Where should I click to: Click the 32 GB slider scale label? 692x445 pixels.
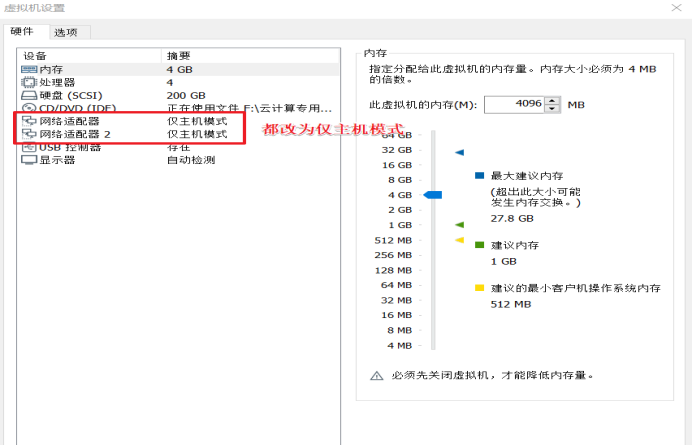click(x=397, y=150)
